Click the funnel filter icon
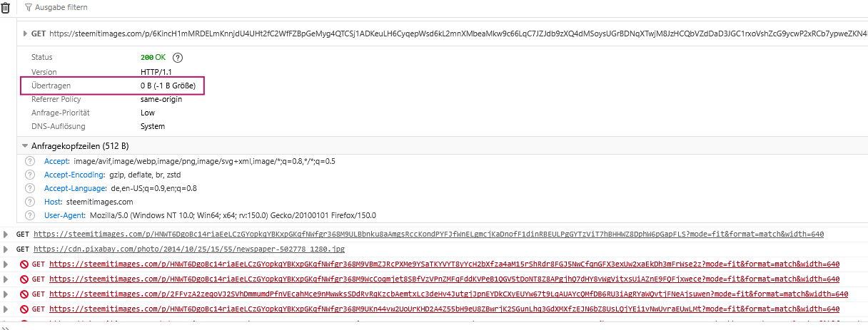 (x=28, y=7)
